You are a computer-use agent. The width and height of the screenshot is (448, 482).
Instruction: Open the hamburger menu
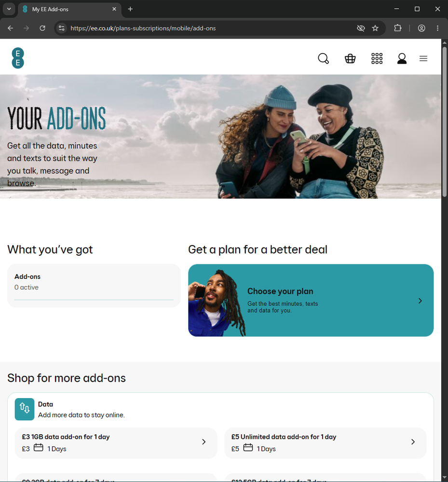click(423, 58)
